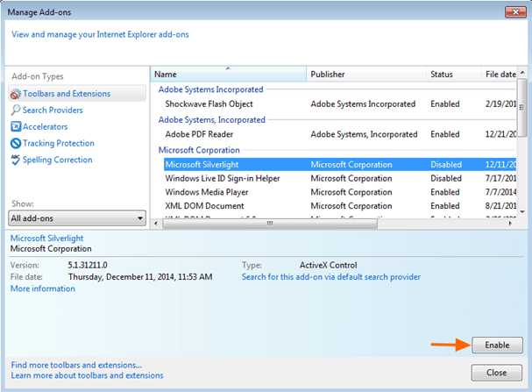
Task: Click the ActiveX Control type value
Action: pyautogui.click(x=328, y=265)
